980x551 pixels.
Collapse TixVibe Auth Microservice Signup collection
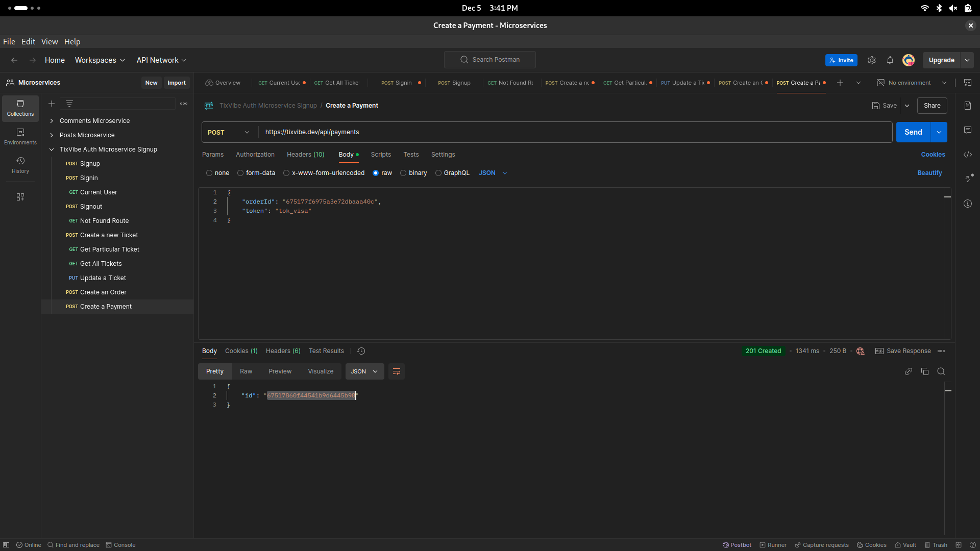(52, 149)
